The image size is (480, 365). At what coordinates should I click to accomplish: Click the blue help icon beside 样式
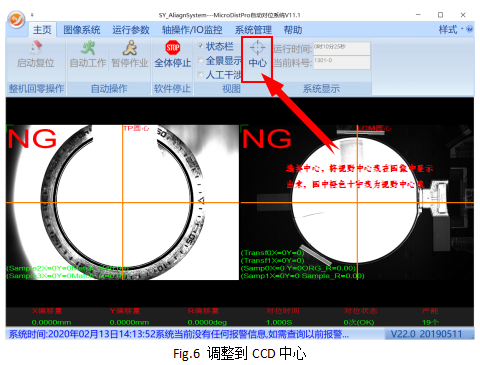470,29
